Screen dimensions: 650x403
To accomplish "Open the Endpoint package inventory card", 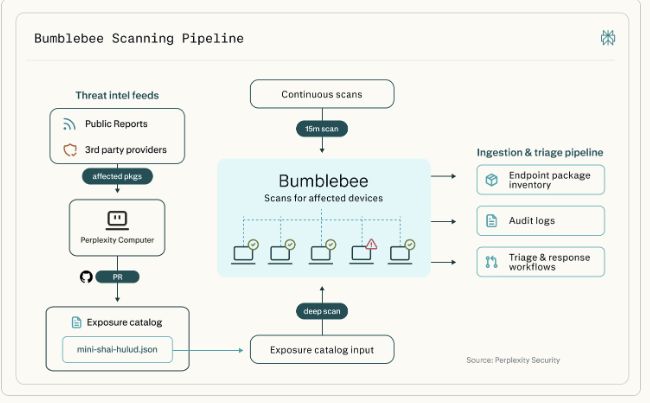I will click(x=541, y=180).
